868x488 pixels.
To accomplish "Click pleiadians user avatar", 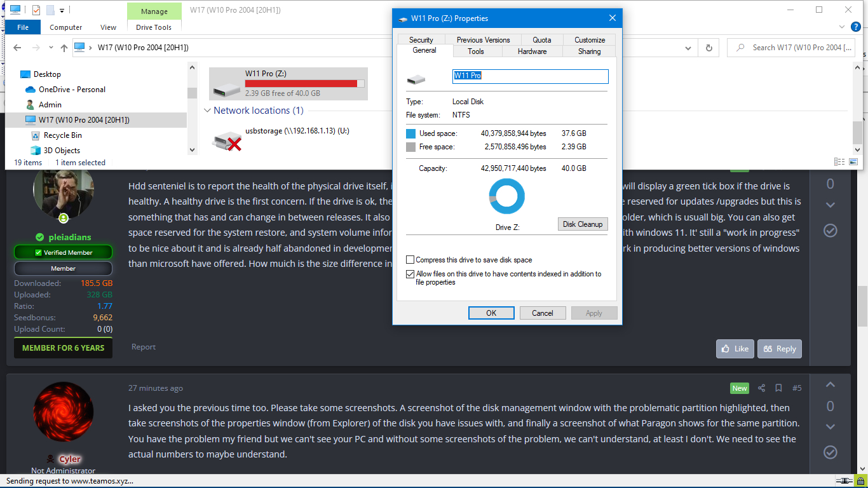I will 63,191.
